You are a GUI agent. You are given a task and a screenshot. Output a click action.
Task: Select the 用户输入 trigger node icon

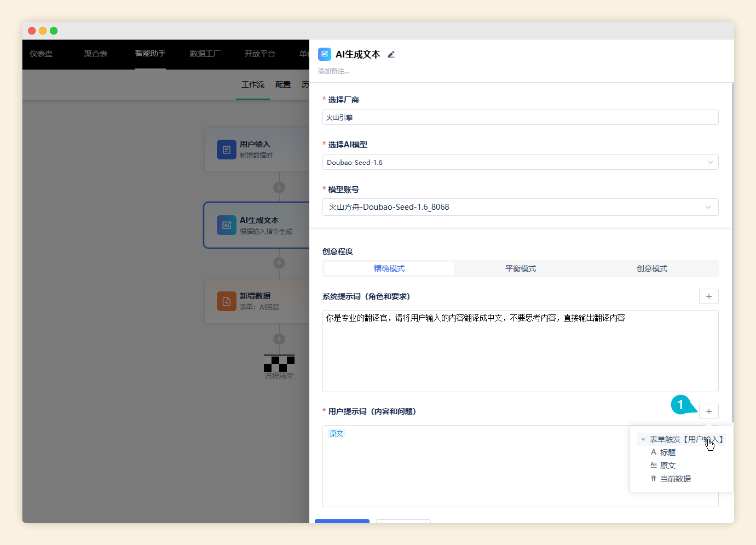[226, 149]
